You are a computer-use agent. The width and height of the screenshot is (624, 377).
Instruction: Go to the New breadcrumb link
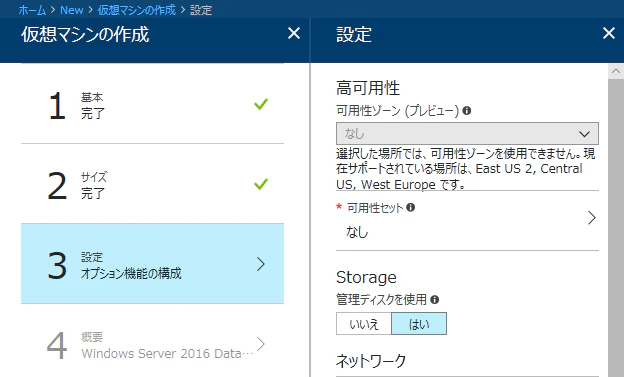pos(72,10)
